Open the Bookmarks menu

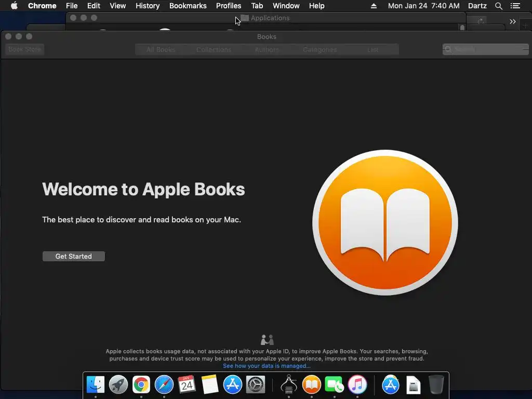[x=188, y=6]
